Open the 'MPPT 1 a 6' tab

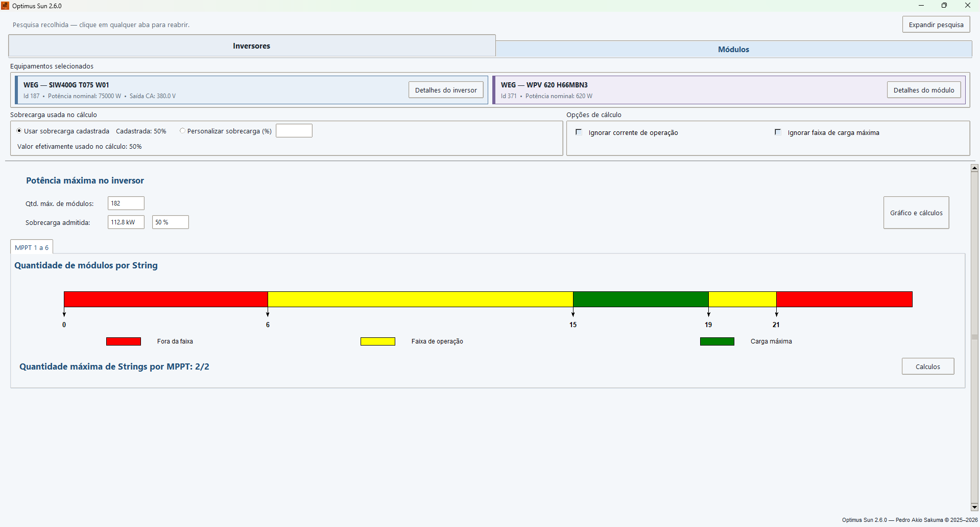click(32, 247)
